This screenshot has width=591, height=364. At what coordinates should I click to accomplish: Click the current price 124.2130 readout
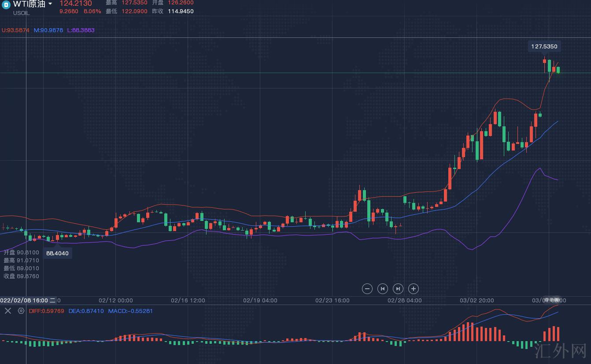point(76,4)
